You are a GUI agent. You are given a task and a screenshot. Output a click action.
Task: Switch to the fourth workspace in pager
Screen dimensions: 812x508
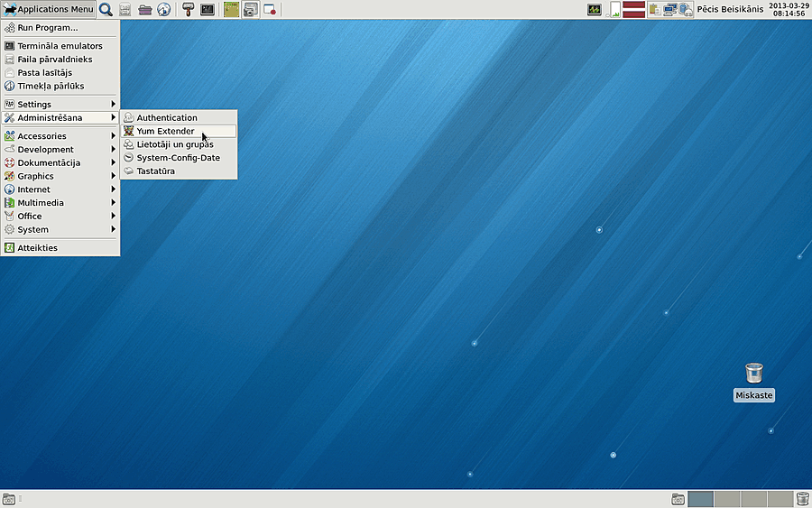pos(780,499)
